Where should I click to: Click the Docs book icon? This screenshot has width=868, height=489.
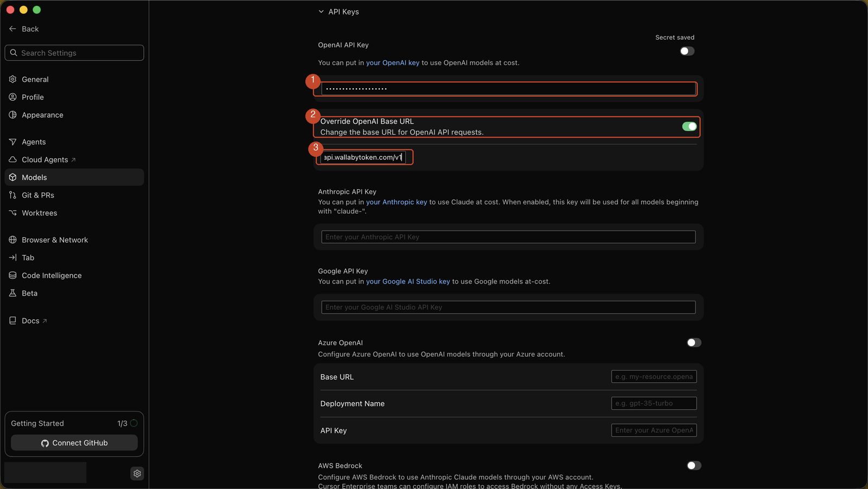point(12,321)
